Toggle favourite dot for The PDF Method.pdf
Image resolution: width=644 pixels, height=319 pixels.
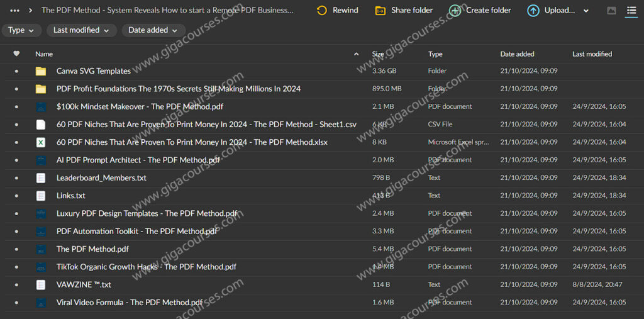click(16, 249)
